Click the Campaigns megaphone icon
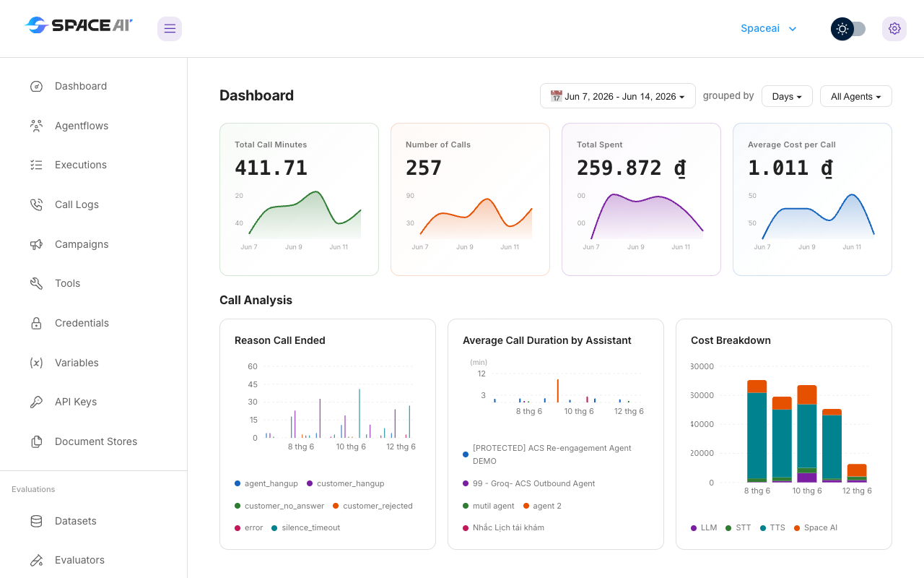The width and height of the screenshot is (924, 578). [x=36, y=244]
